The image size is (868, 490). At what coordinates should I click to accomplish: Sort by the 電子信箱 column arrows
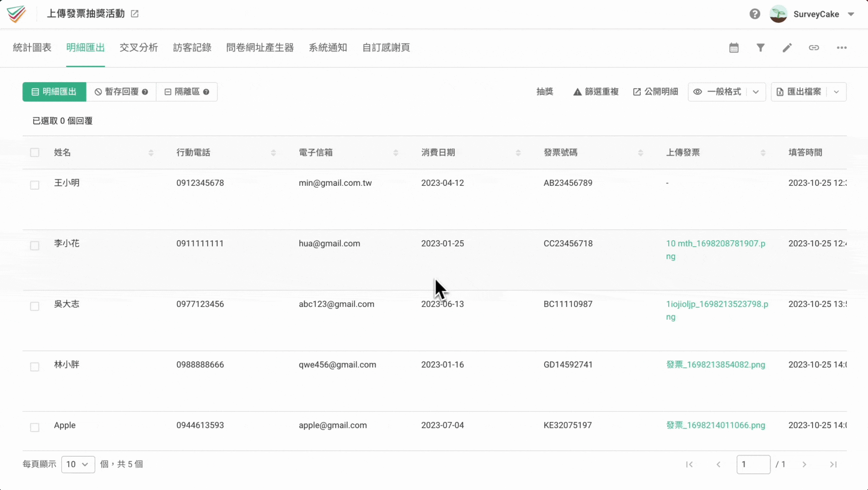pyautogui.click(x=396, y=153)
